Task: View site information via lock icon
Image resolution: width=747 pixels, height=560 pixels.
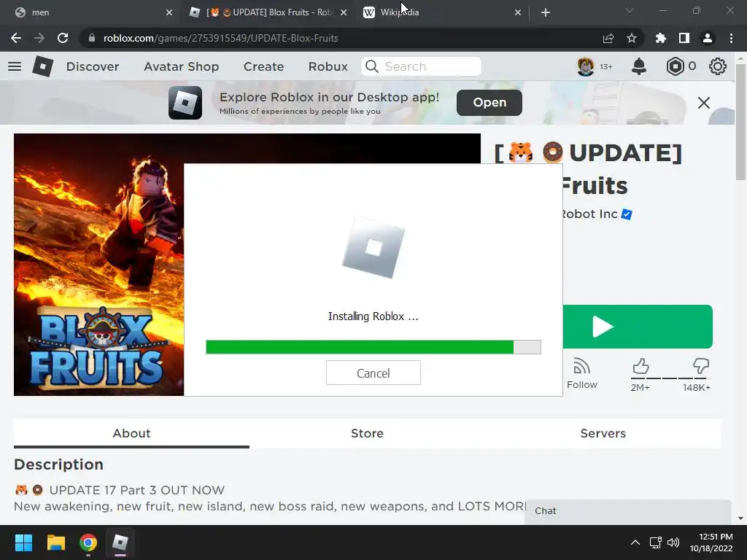Action: coord(92,38)
